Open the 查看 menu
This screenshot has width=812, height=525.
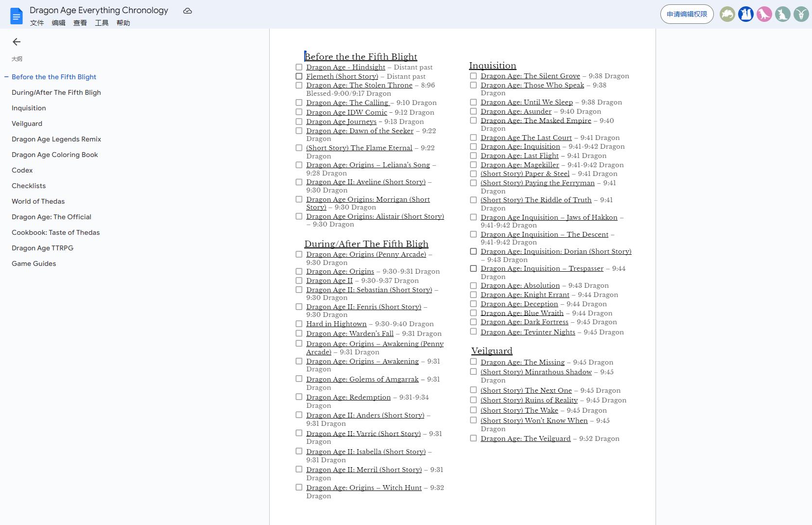[x=80, y=23]
